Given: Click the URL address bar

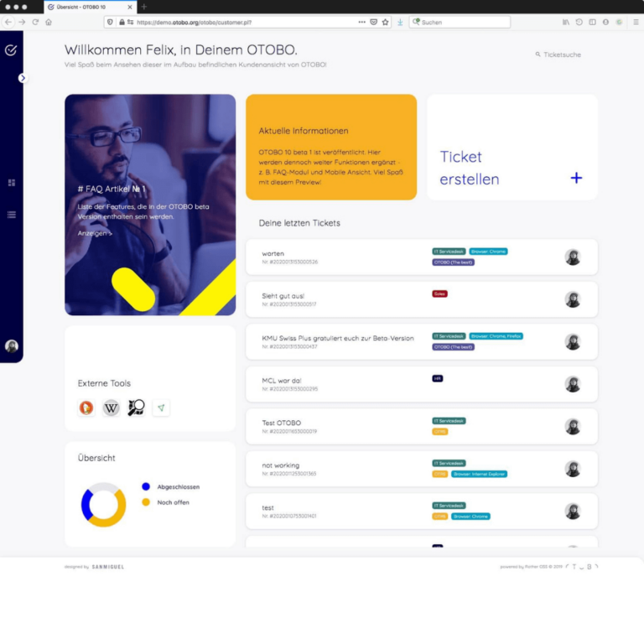Looking at the screenshot, I should tap(247, 22).
